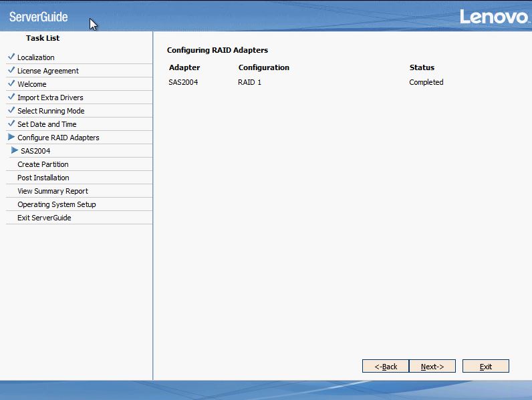This screenshot has width=532, height=400.
Task: Click the checkmark beside Import Extra Drivers
Action: pyautogui.click(x=11, y=97)
